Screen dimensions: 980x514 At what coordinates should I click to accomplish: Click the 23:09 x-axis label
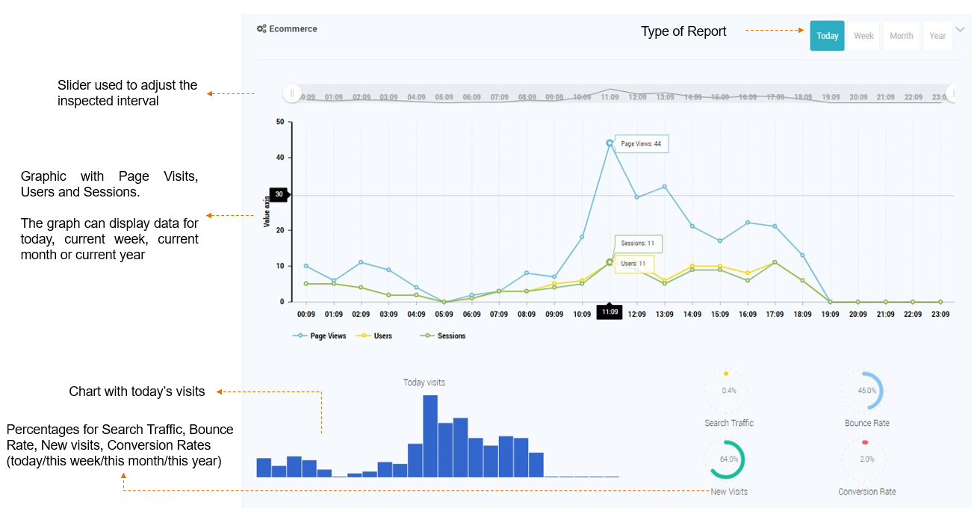[x=940, y=315]
